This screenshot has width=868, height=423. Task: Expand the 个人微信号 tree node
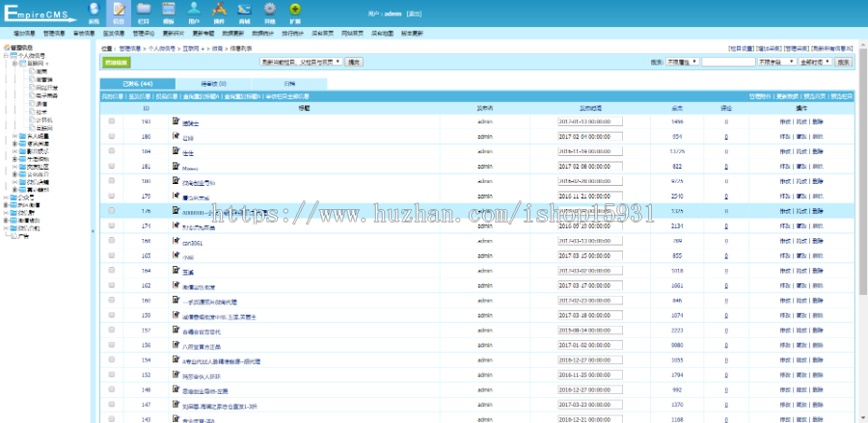click(x=7, y=57)
